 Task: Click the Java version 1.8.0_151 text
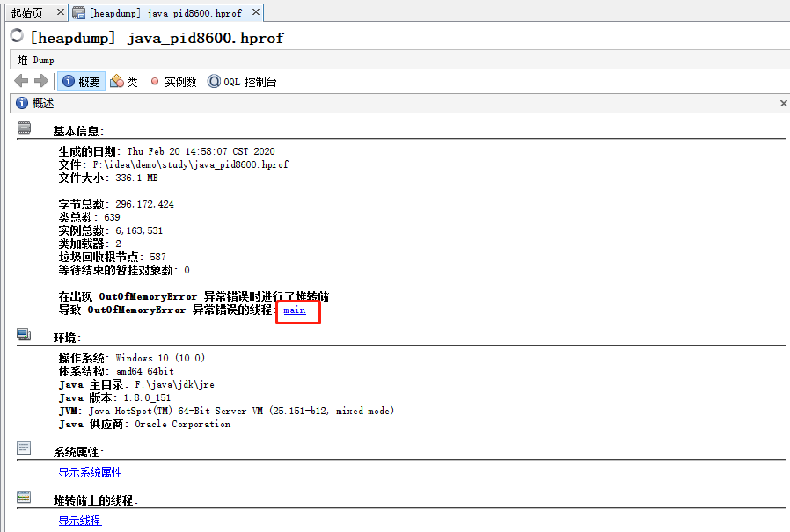(147, 397)
